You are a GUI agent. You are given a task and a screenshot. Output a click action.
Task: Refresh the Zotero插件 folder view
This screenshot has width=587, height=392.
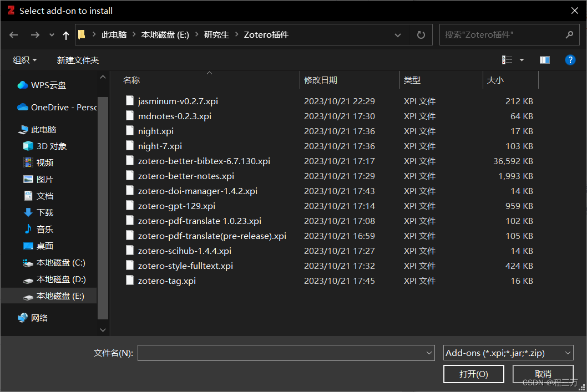click(421, 35)
